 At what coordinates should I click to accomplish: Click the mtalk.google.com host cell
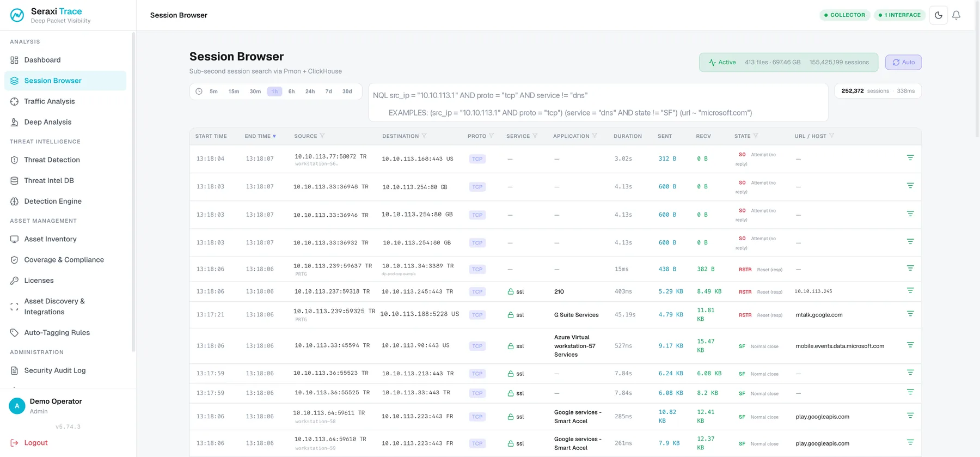coord(819,315)
